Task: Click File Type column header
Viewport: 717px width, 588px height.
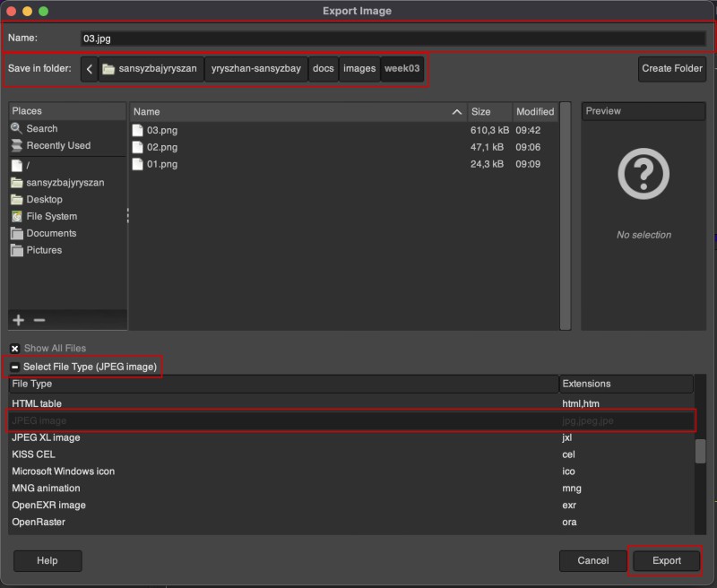Action: point(283,384)
